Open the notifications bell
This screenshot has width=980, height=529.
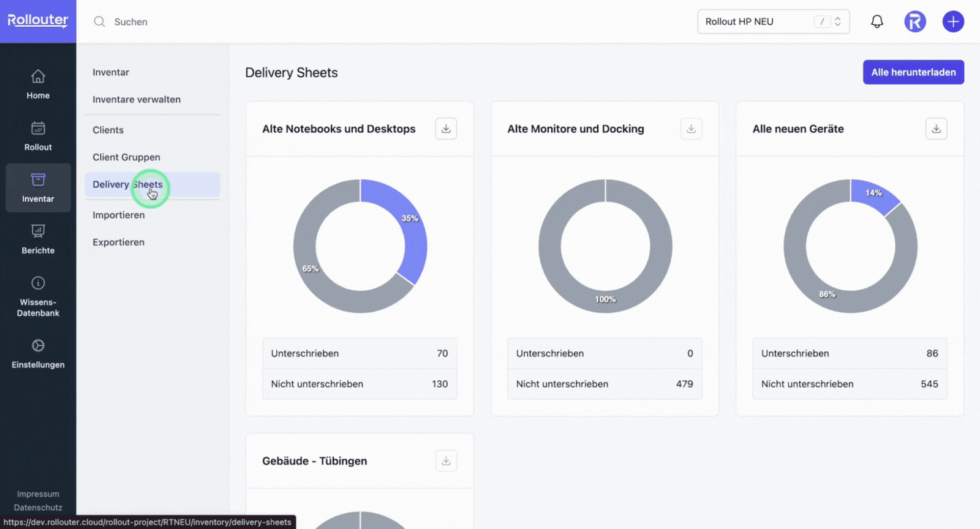pos(877,21)
